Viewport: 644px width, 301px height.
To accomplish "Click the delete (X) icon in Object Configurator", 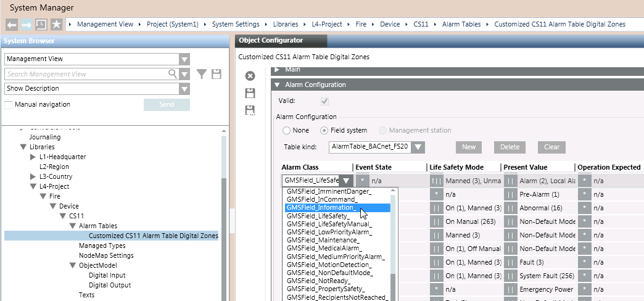I will 250,76.
